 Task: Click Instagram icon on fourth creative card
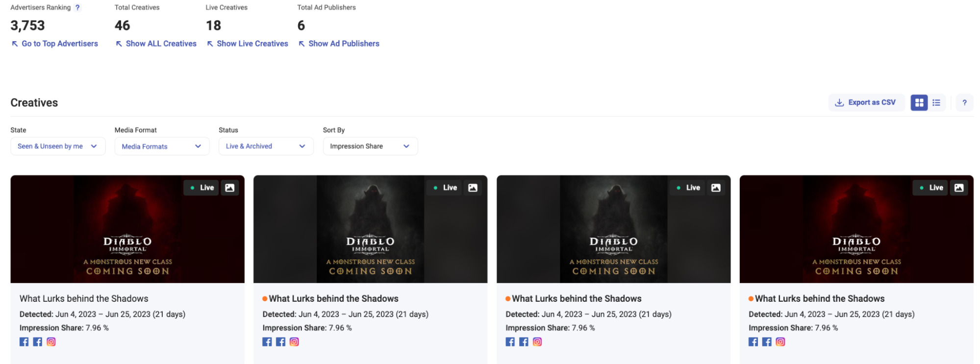[780, 342]
